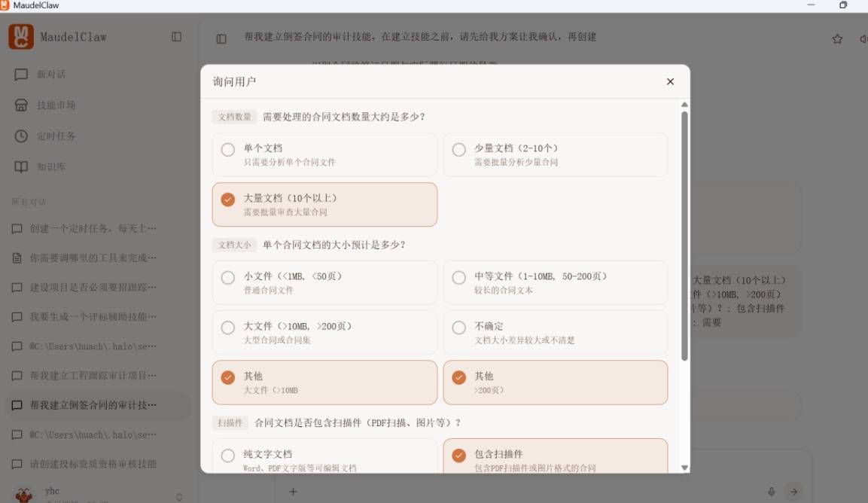Viewport: 868px width, 503px height.
Task: Toggle the sidebar icon beside conversation title
Action: click(221, 39)
